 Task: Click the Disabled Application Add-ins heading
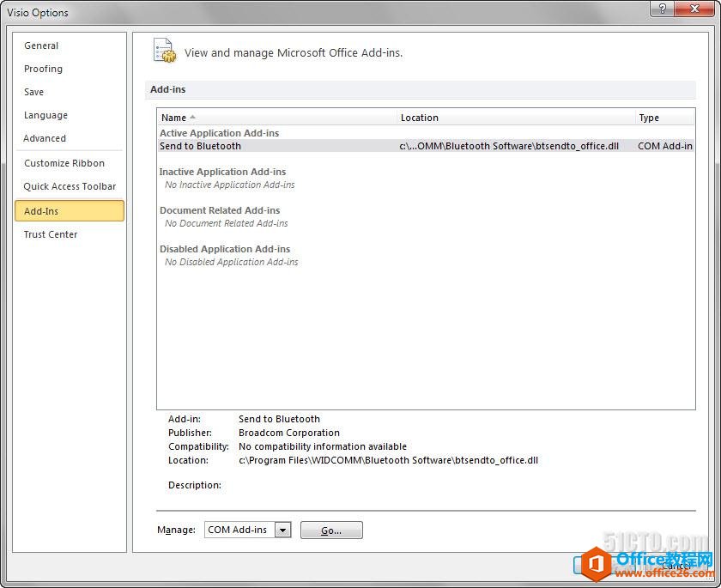click(x=225, y=249)
